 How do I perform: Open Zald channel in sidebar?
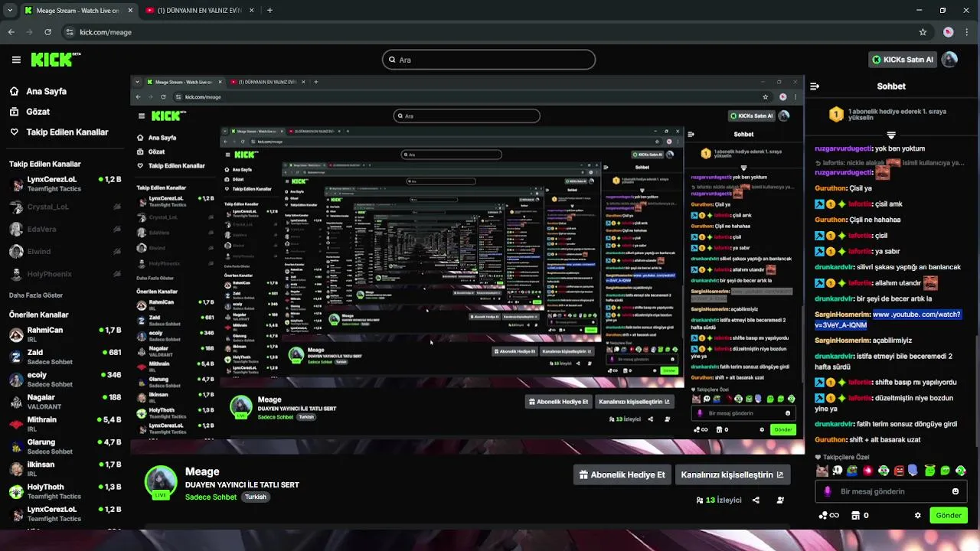[64, 357]
